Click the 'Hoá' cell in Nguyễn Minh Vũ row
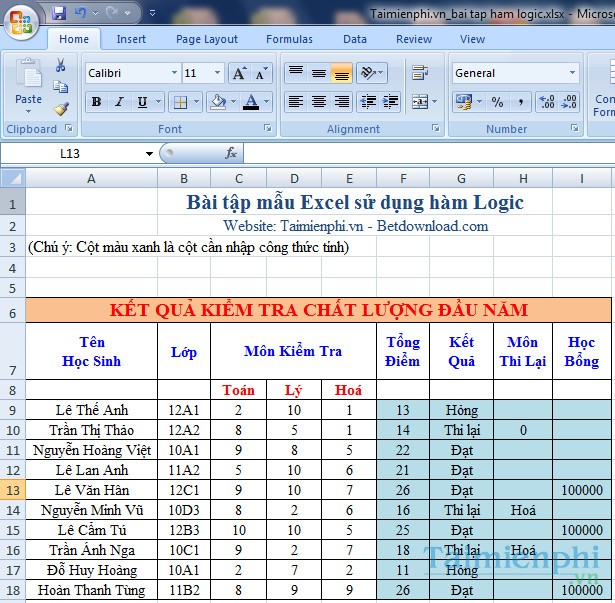This screenshot has width=615, height=603. pos(523,510)
